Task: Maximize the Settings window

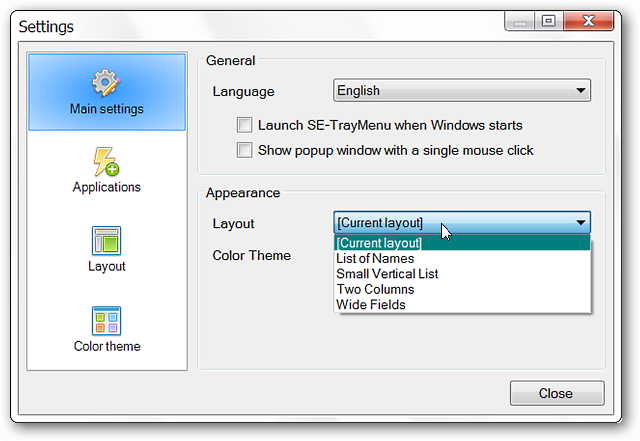Action: pos(549,21)
